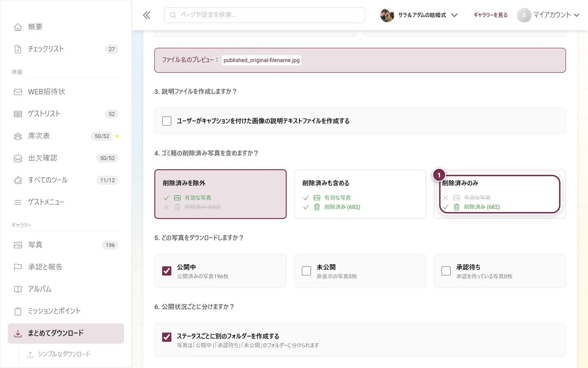
Task: Go to 席次表 menu item
Action: pos(66,136)
